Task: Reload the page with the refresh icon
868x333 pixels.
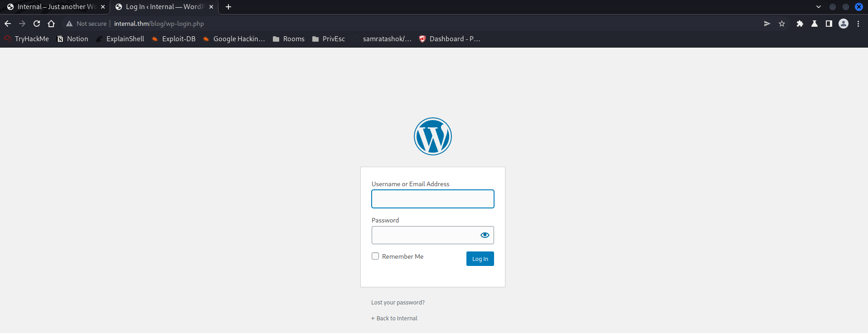Action: [x=37, y=24]
